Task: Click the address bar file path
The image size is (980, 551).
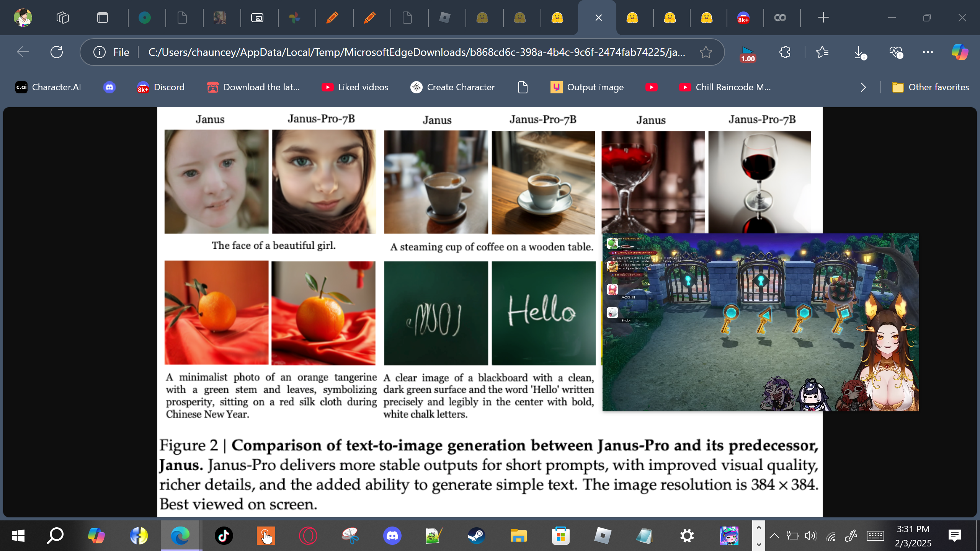Action: pyautogui.click(x=416, y=52)
